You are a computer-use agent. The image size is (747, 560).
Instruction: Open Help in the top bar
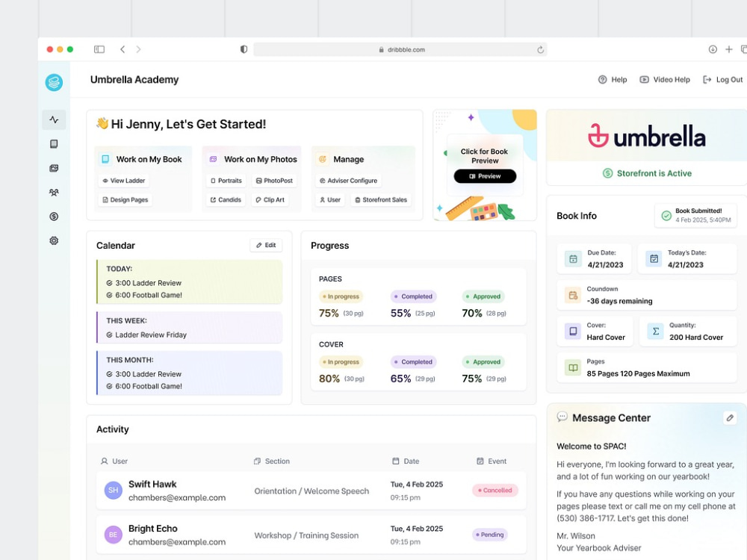tap(613, 80)
